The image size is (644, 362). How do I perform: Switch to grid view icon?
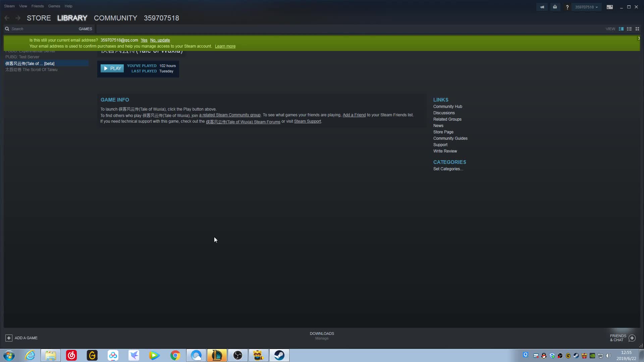[x=637, y=29]
